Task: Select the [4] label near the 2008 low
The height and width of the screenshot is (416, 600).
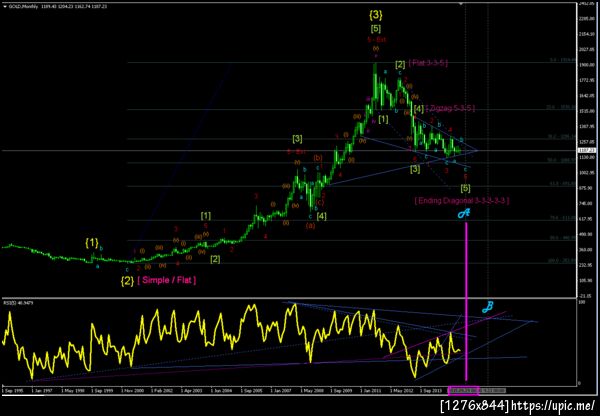Action: [321, 217]
